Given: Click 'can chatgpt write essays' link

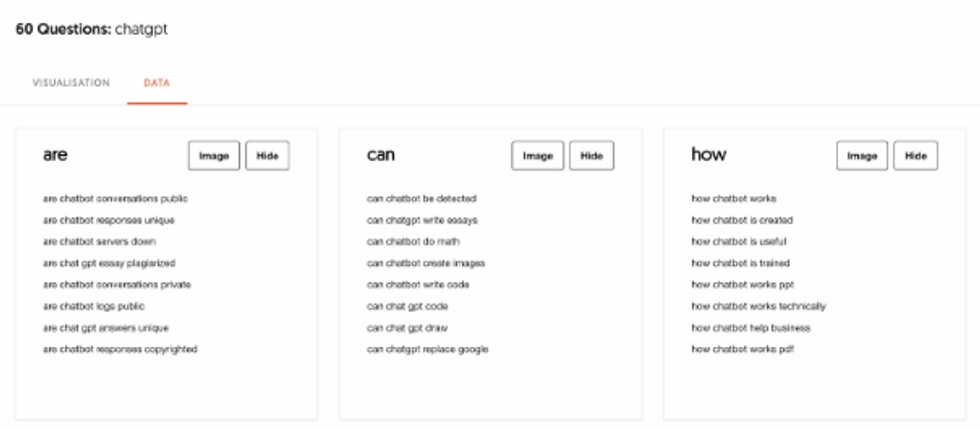Looking at the screenshot, I should [422, 220].
